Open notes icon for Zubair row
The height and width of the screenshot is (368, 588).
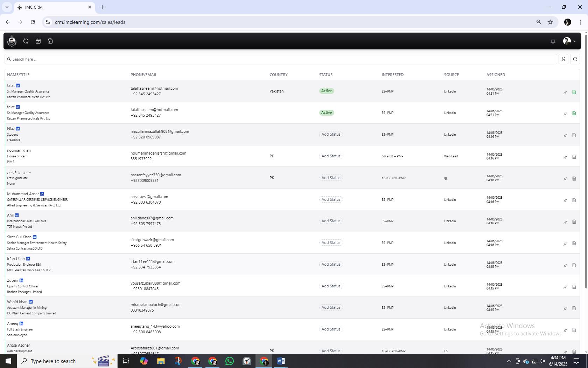(574, 287)
